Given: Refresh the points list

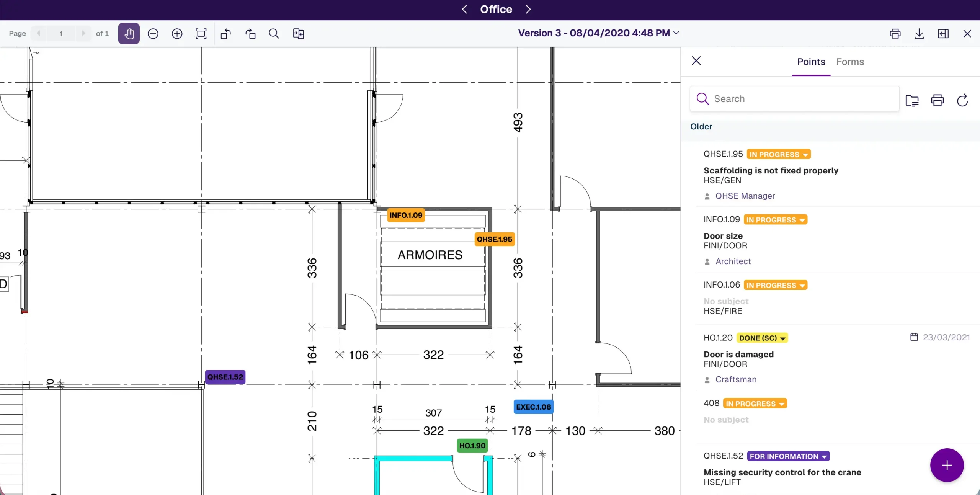Looking at the screenshot, I should click(962, 100).
